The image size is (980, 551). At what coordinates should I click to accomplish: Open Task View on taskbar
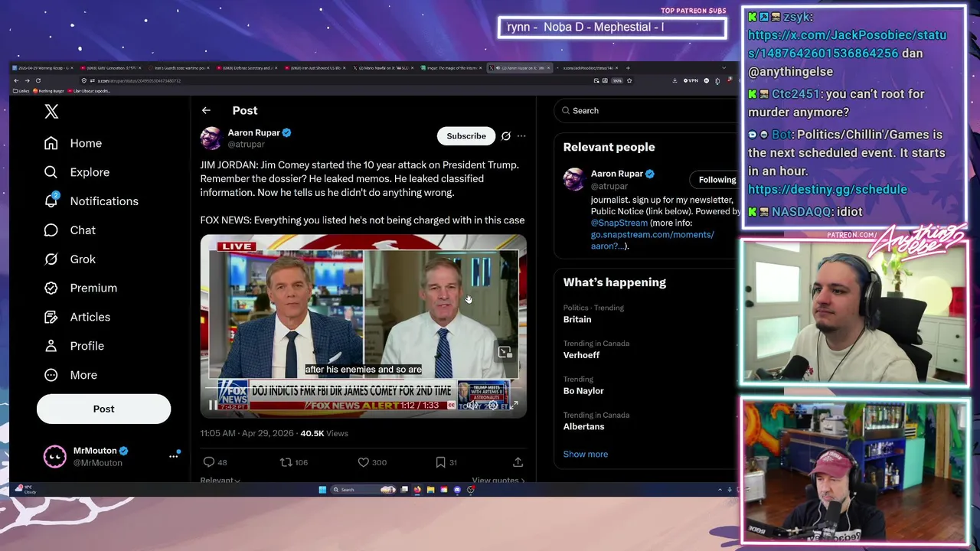coord(404,490)
